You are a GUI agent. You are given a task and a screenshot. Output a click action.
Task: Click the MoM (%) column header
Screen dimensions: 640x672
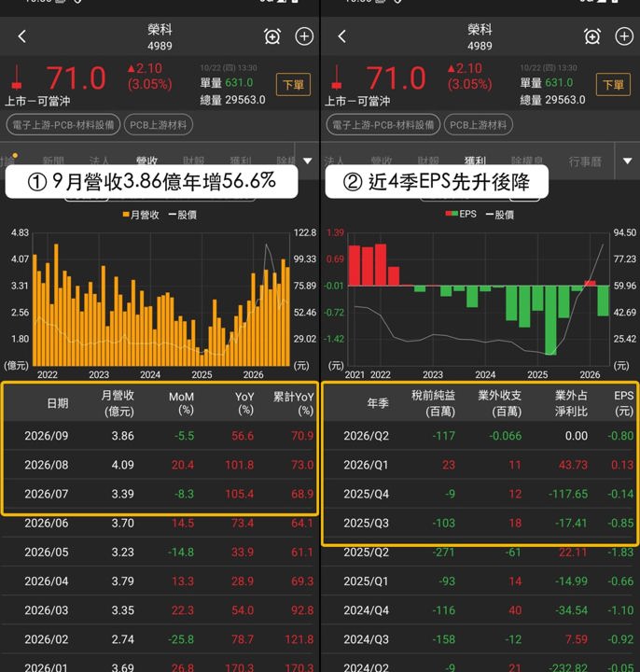[x=181, y=403]
